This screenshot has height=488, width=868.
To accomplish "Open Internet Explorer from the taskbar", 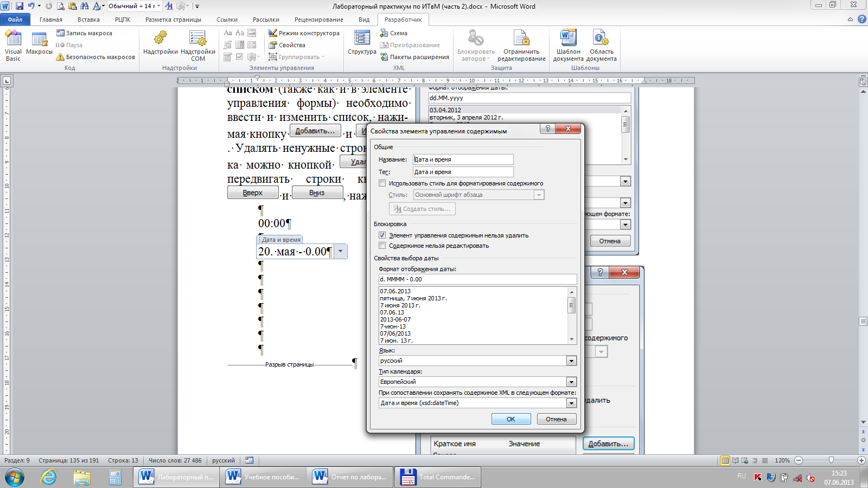I will click(x=48, y=477).
